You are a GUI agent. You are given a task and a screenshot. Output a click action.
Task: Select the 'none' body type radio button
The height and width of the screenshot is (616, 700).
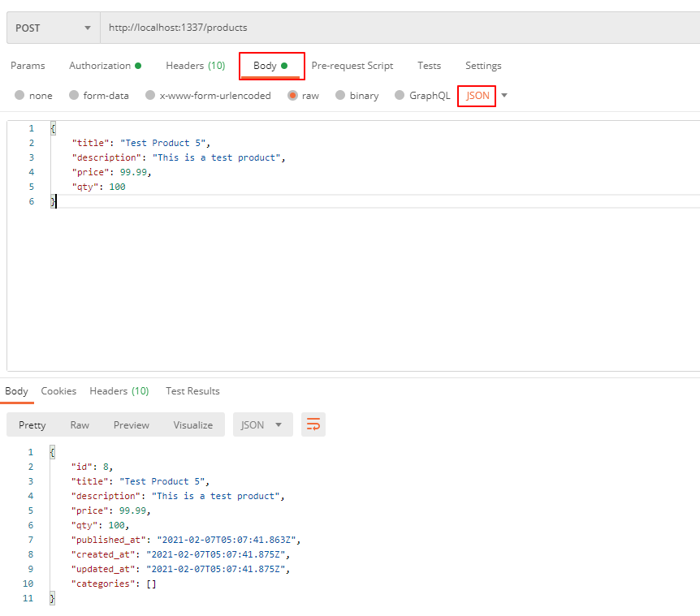click(x=20, y=96)
